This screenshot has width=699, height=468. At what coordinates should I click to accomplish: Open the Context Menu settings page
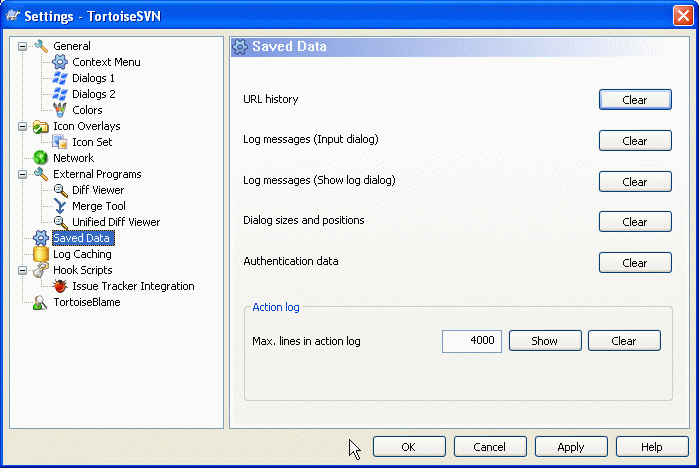point(106,62)
